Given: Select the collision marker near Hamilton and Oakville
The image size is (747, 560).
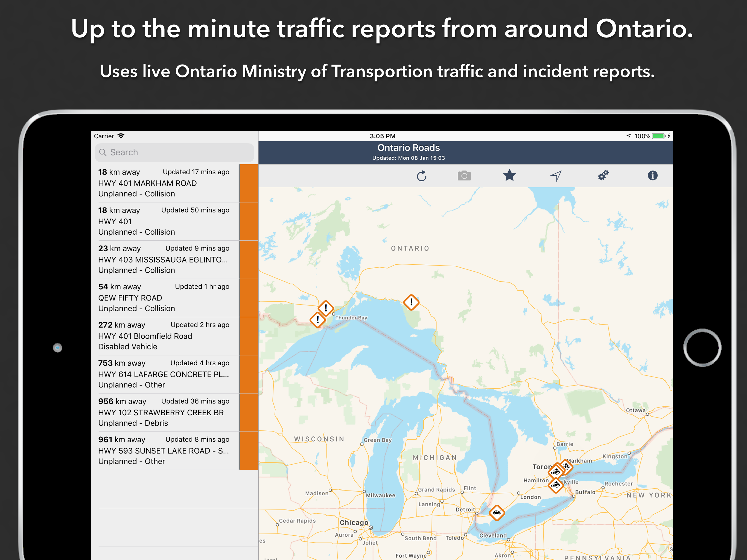Looking at the screenshot, I should click(556, 485).
